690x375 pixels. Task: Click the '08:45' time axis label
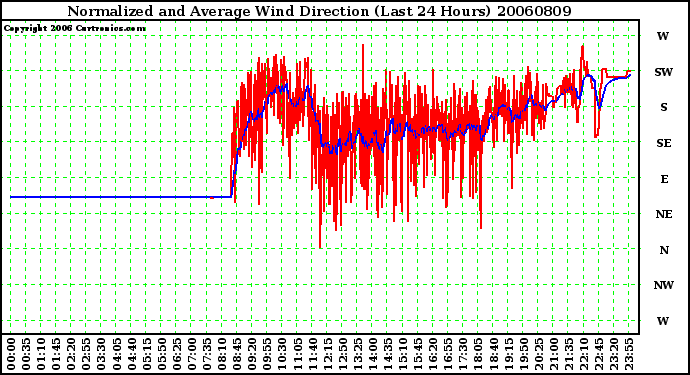click(237, 354)
